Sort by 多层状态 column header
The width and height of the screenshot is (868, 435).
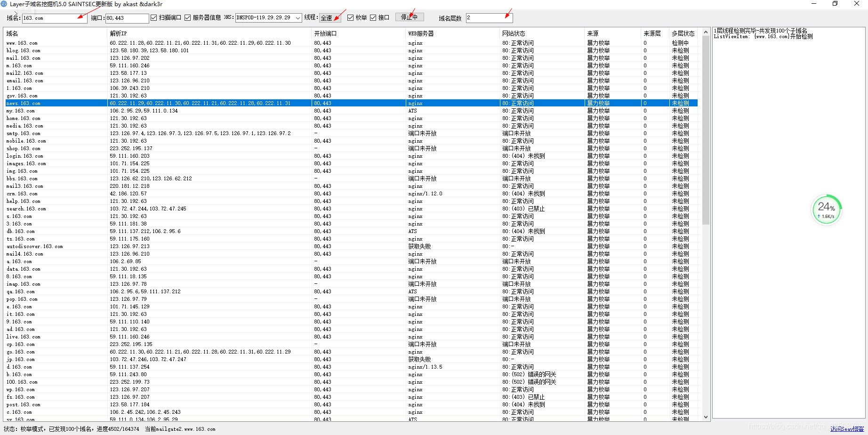point(683,33)
